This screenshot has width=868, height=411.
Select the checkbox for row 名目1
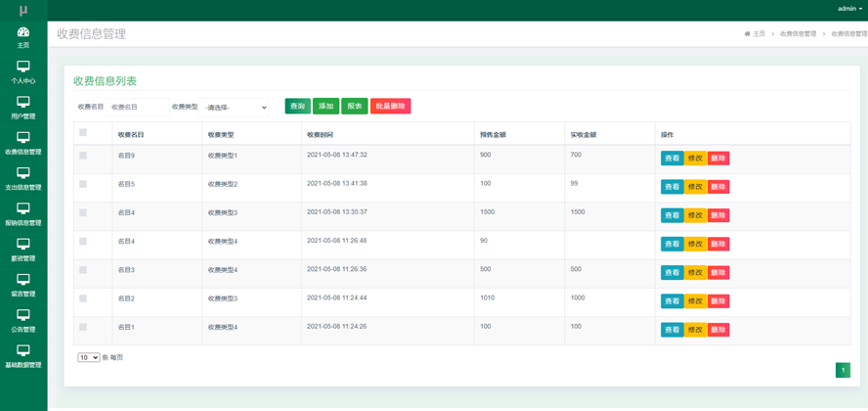click(x=83, y=327)
